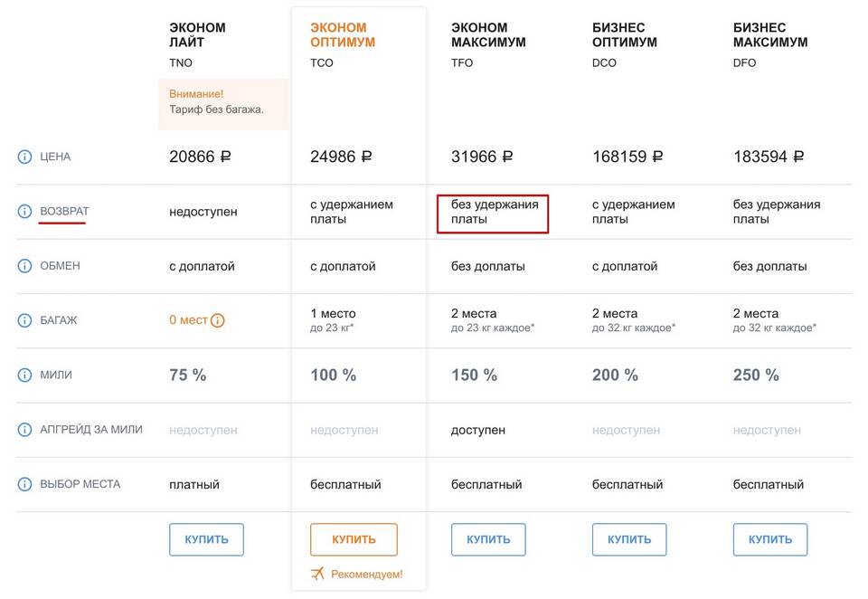
Task: Purchase the Бизнес Максимум tariff
Action: click(770, 539)
